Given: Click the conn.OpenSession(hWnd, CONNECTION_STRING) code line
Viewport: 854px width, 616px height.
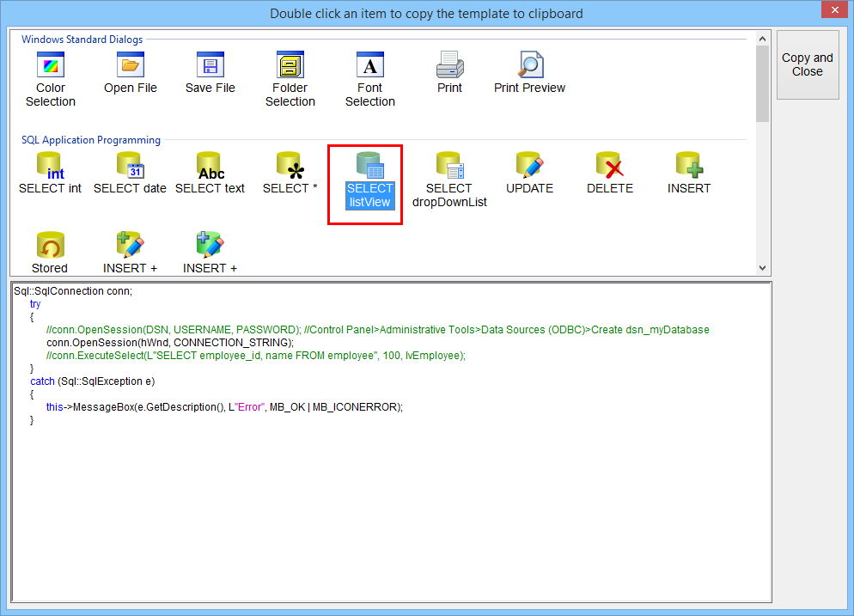Looking at the screenshot, I should point(170,343).
